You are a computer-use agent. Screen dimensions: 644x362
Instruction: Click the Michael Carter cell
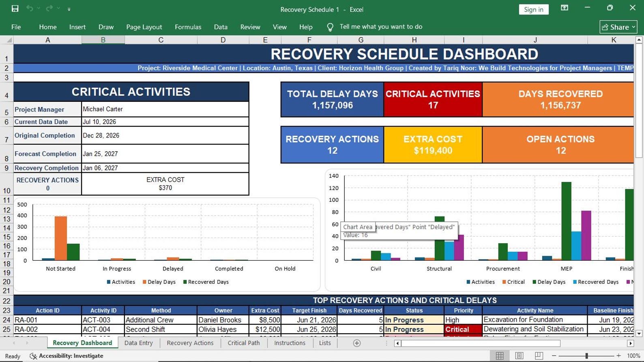click(165, 109)
